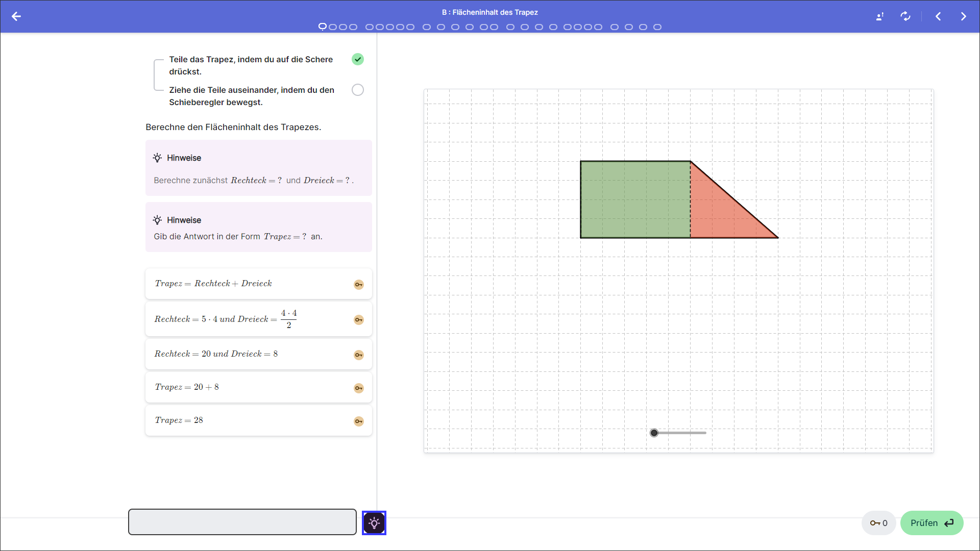This screenshot has height=551, width=980.
Task: Click the second Hinweise heading
Action: click(x=177, y=220)
